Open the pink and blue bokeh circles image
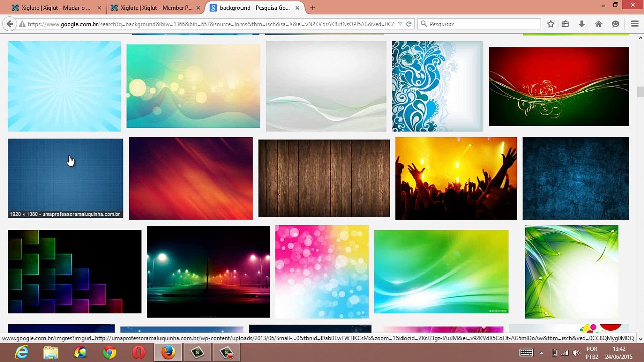 [322, 272]
